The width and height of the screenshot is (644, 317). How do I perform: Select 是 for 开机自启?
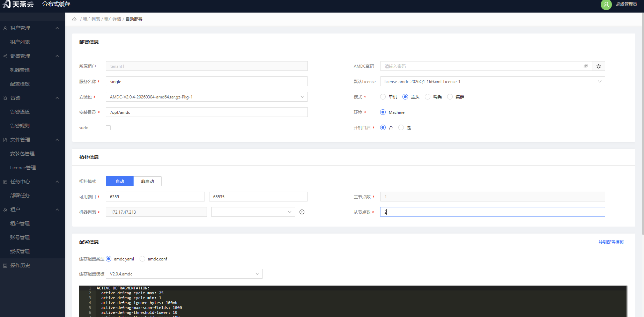tap(401, 127)
